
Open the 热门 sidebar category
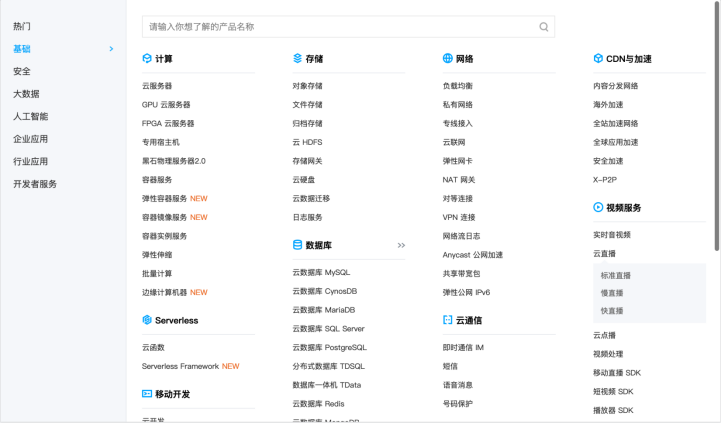click(22, 26)
